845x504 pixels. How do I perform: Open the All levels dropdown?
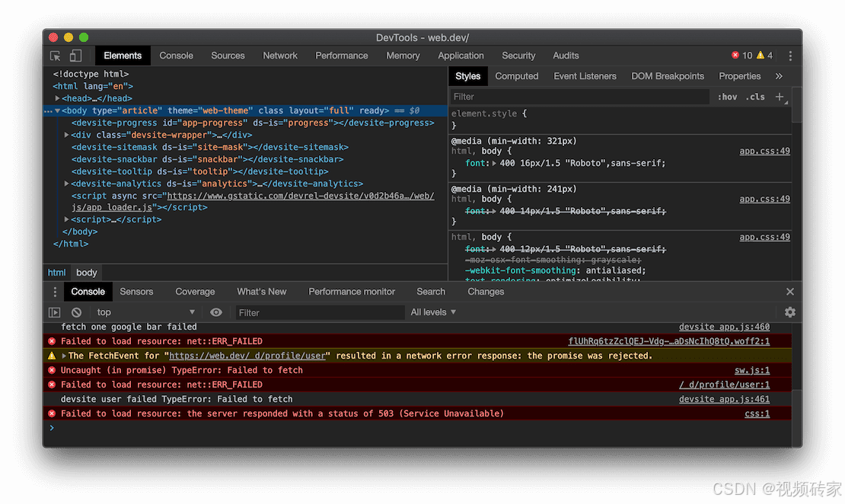[x=433, y=312]
